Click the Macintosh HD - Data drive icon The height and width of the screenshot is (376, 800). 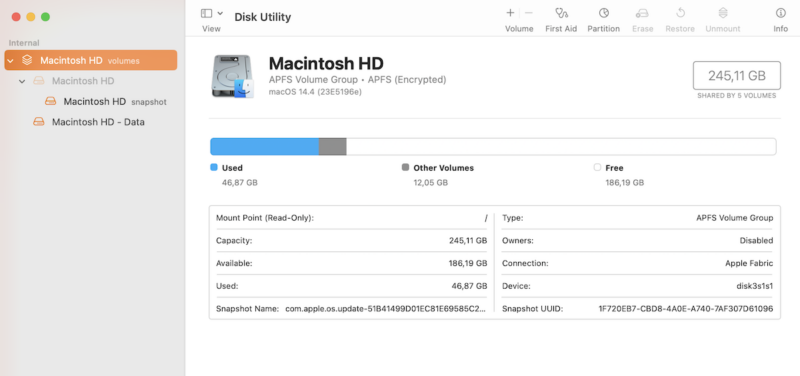[39, 122]
